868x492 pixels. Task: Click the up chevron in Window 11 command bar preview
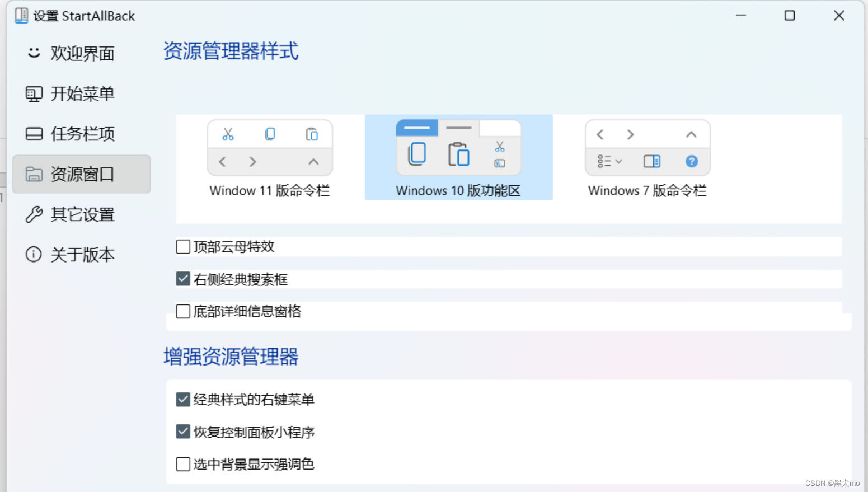312,162
